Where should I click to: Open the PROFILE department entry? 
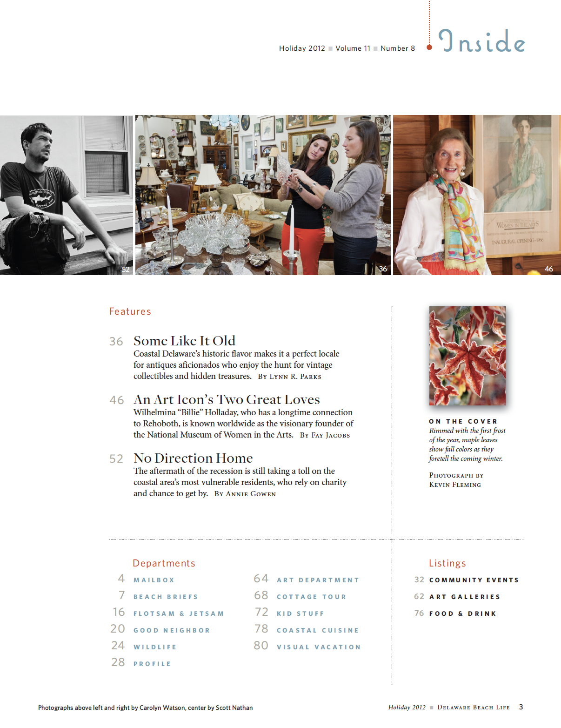(x=152, y=664)
